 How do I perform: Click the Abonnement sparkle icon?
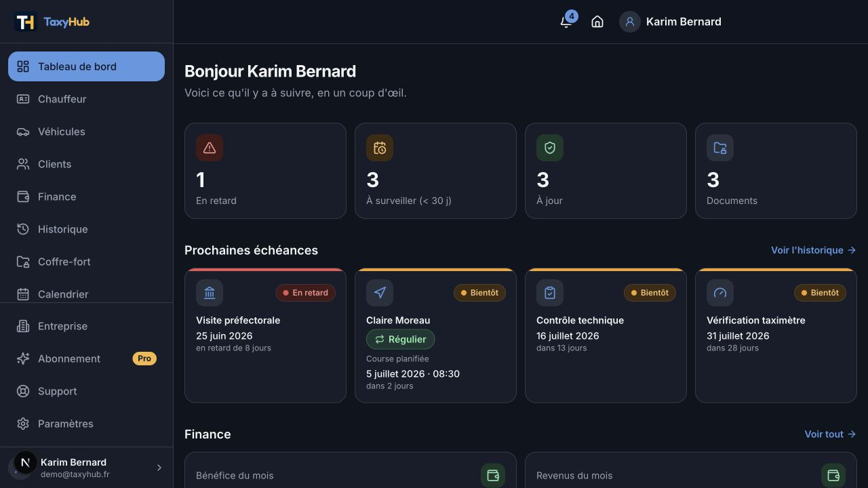[23, 359]
